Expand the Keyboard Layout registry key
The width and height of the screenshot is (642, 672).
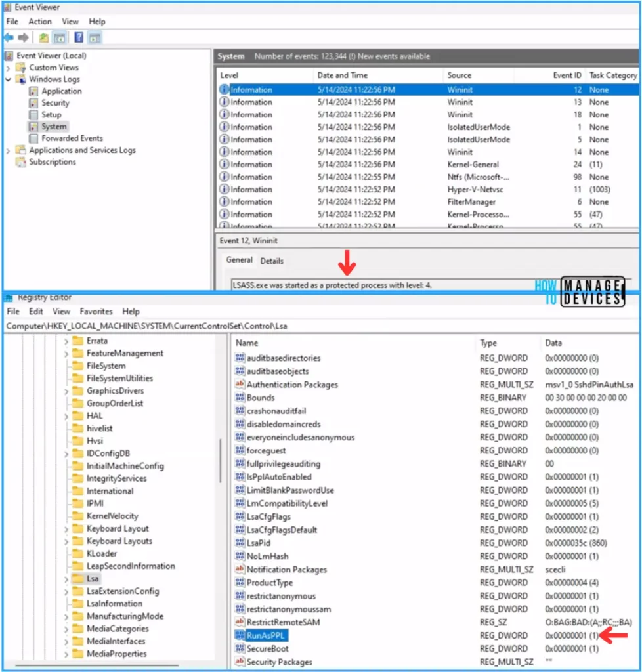(66, 530)
